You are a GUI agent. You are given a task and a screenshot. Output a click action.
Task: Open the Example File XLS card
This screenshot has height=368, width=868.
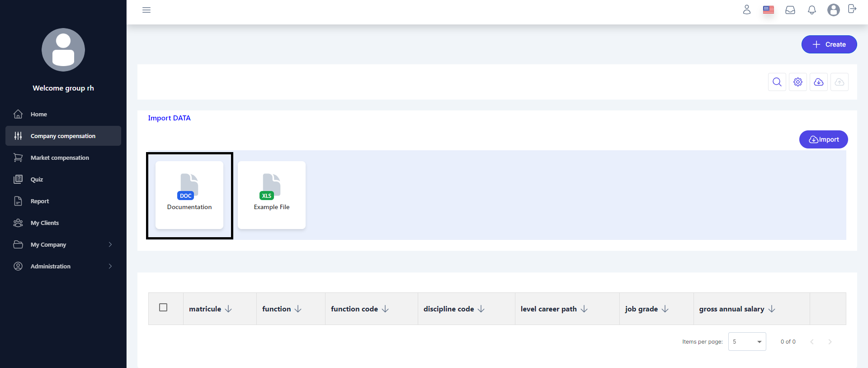click(272, 195)
